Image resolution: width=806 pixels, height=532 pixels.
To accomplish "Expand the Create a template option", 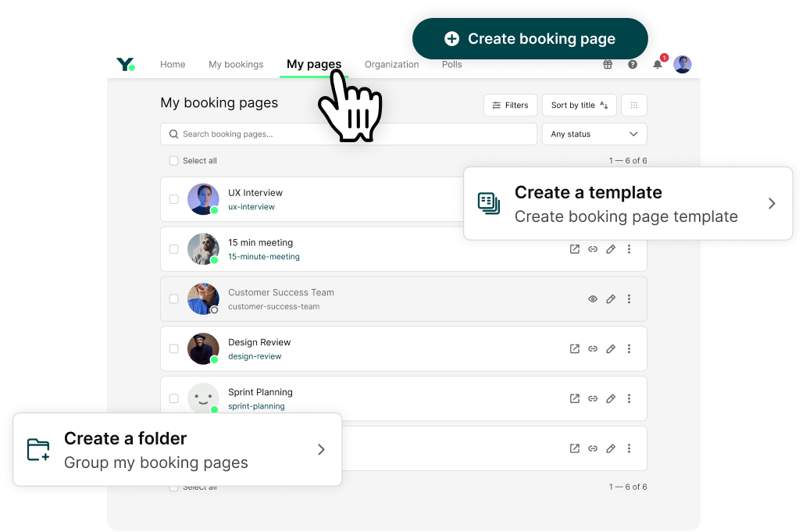I will (772, 203).
